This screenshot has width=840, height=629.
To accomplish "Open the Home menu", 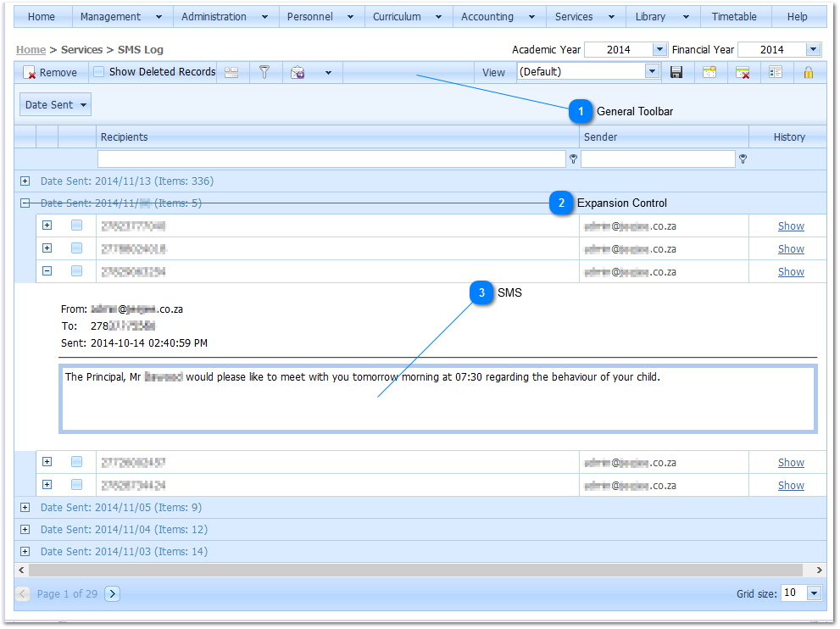I will click(x=42, y=17).
